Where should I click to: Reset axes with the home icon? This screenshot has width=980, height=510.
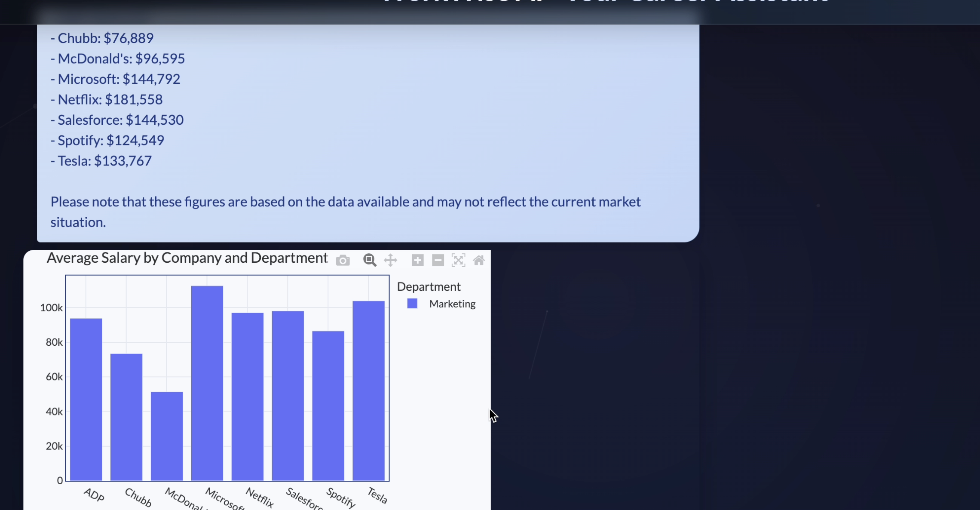(x=479, y=260)
